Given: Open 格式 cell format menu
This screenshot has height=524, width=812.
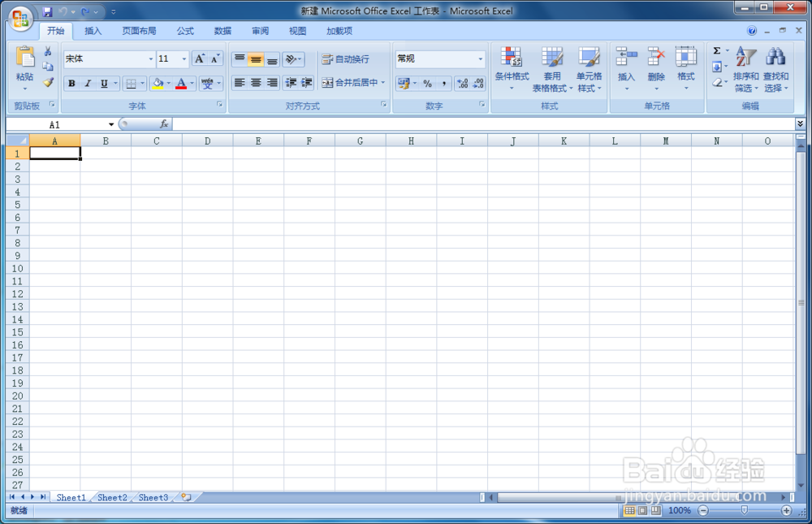Looking at the screenshot, I should (686, 68).
